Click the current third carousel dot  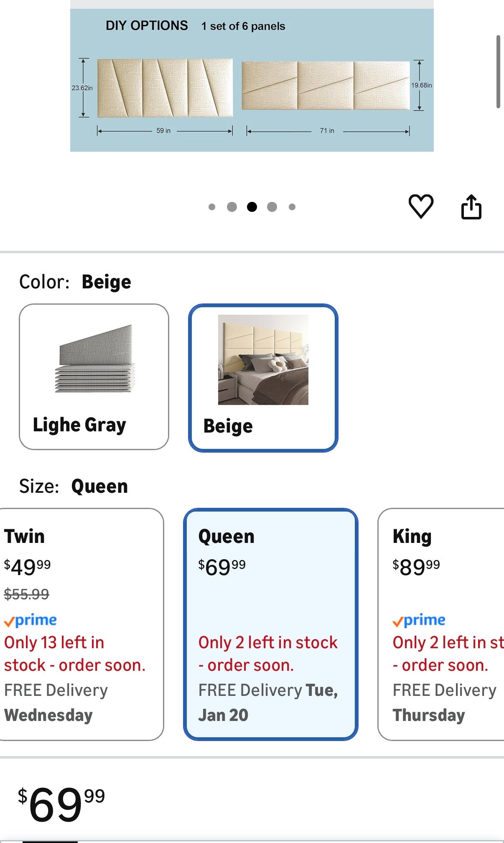tap(252, 207)
